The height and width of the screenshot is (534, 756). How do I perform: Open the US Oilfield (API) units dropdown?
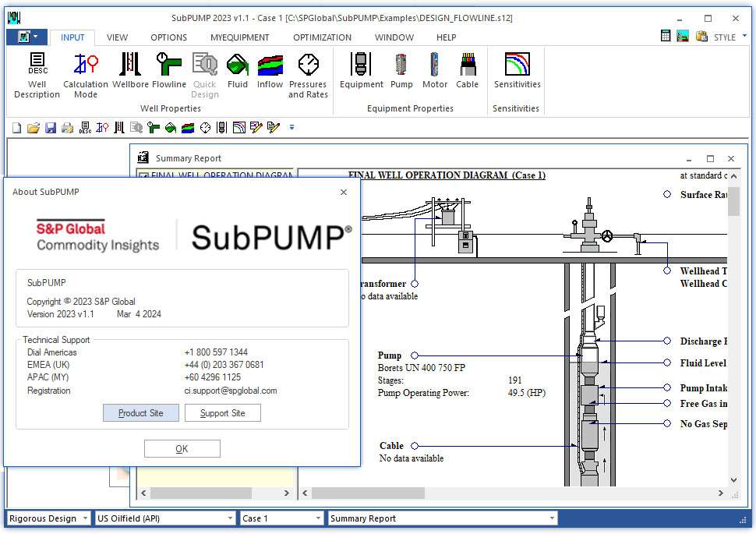coord(230,518)
